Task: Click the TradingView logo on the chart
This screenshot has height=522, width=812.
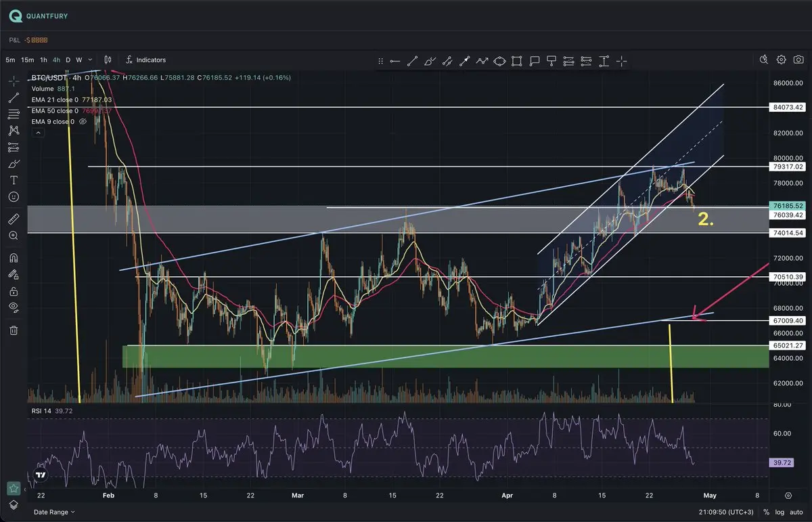Action: pyautogui.click(x=41, y=475)
